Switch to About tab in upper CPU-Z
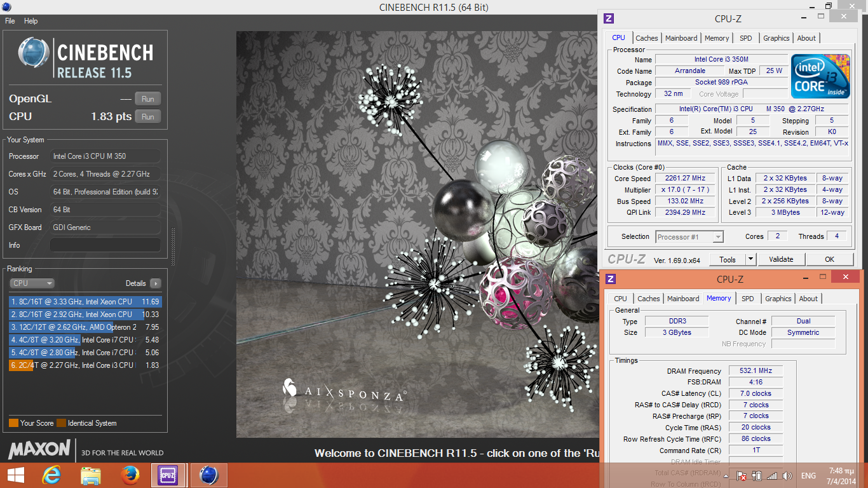Screen dimensions: 868x488 (x=806, y=38)
